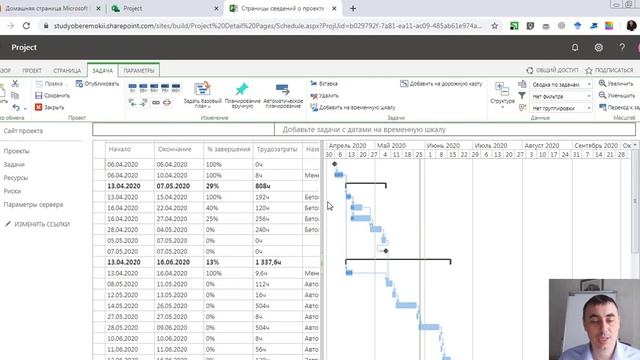The height and width of the screenshot is (360, 640).
Task: Click the Undo arrow icon
Action: click(16, 107)
